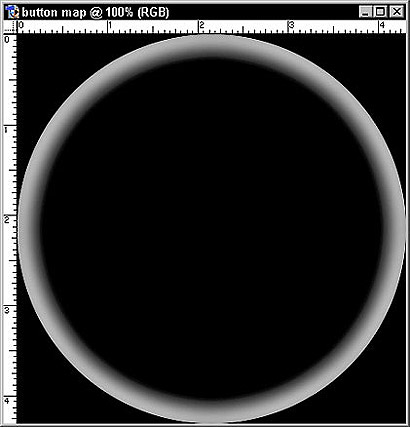Screen dimensions: 410x427
Task: Minimize the button map window
Action: coord(366,12)
